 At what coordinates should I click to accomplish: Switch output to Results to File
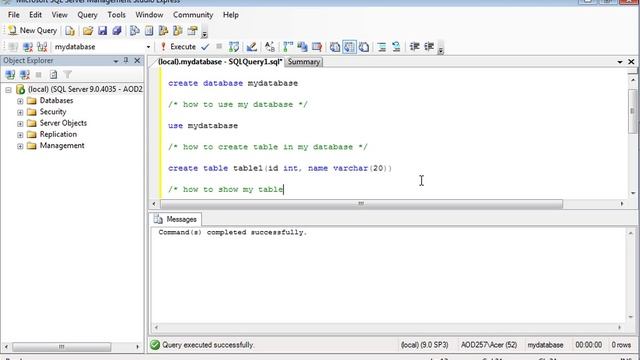coord(364,47)
